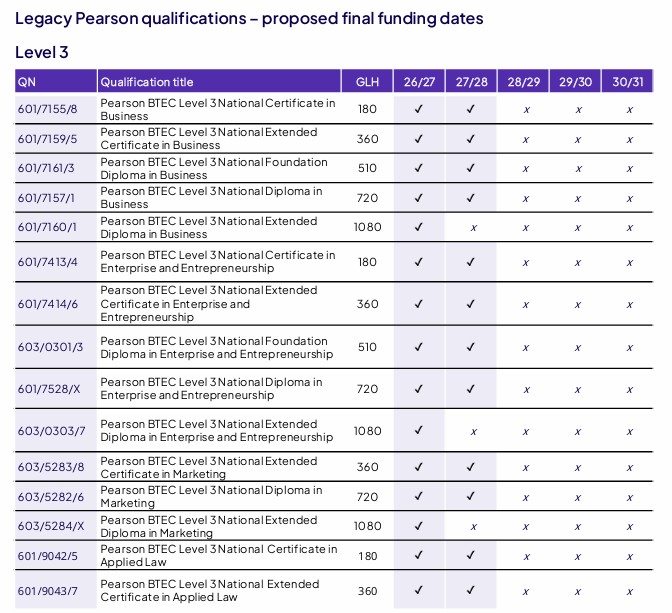Select the GLH column header

367,81
